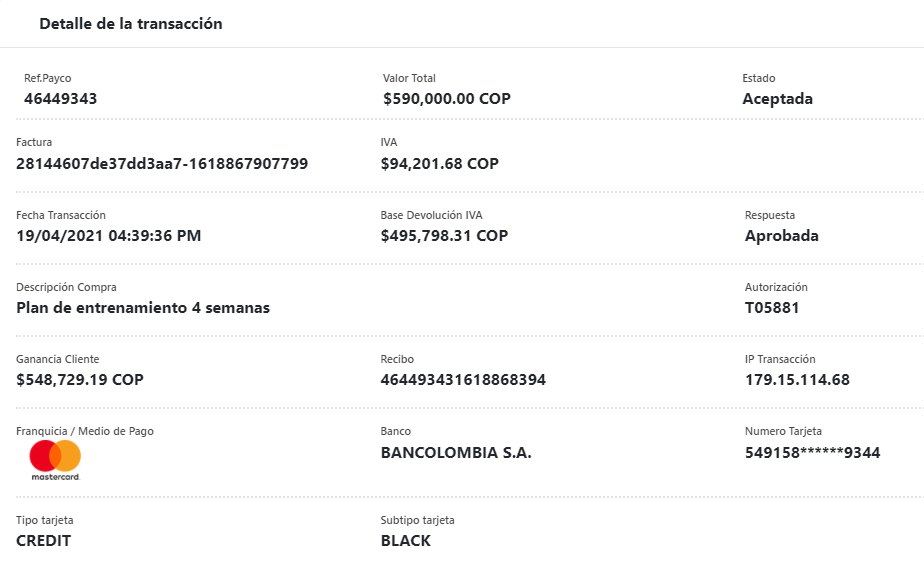Screen dimensions: 924x566
Task: Select the Ref.Payco number 46449343
Action: (x=60, y=99)
